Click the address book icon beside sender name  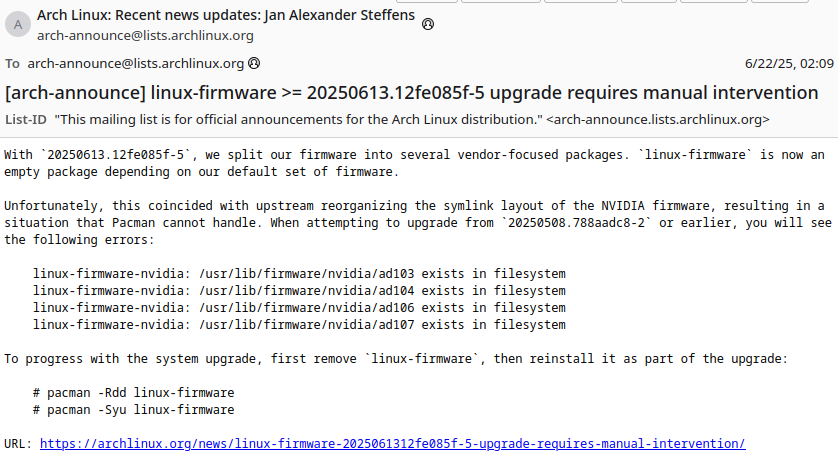pyautogui.click(x=428, y=24)
